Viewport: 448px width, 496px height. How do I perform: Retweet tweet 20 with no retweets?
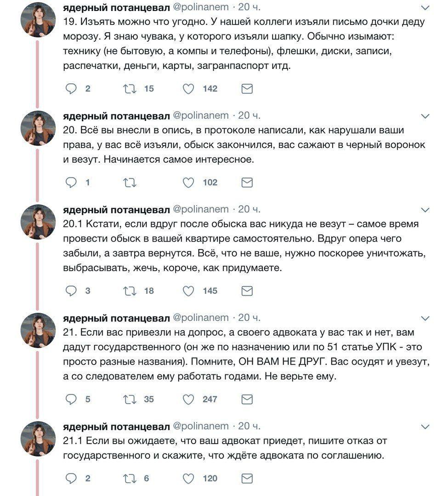click(x=130, y=183)
